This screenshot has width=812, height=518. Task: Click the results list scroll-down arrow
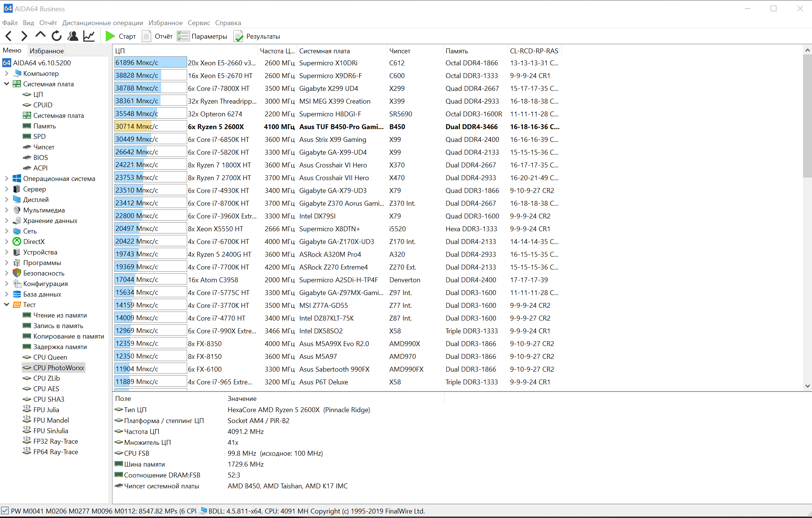(807, 386)
